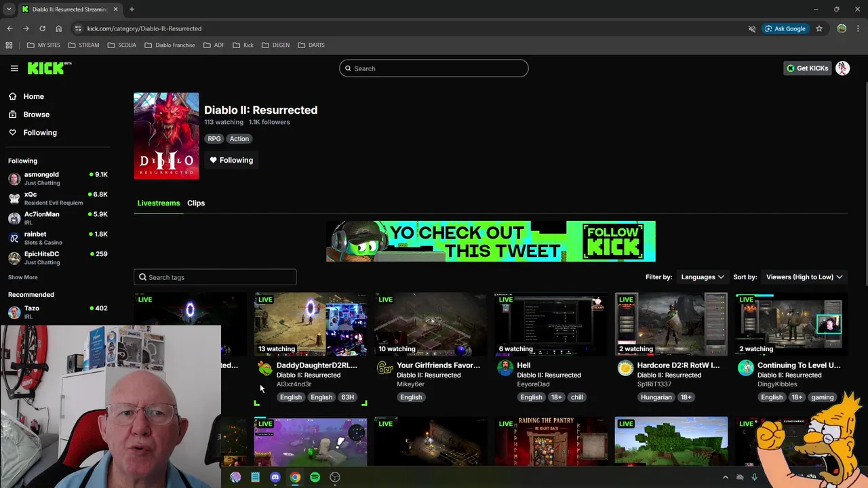Open Viewers (High to Low) sort dropdown
This screenshot has width=868, height=488.
pos(804,277)
